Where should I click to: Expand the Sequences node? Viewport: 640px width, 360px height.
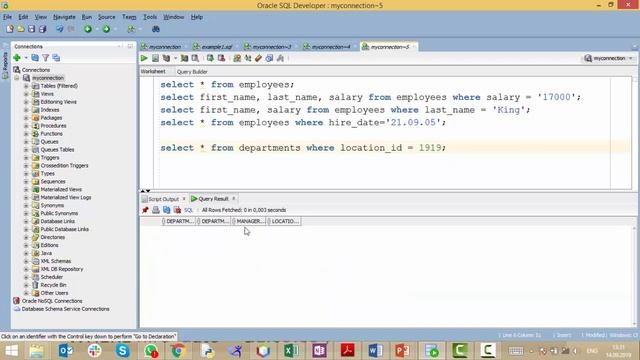26,181
